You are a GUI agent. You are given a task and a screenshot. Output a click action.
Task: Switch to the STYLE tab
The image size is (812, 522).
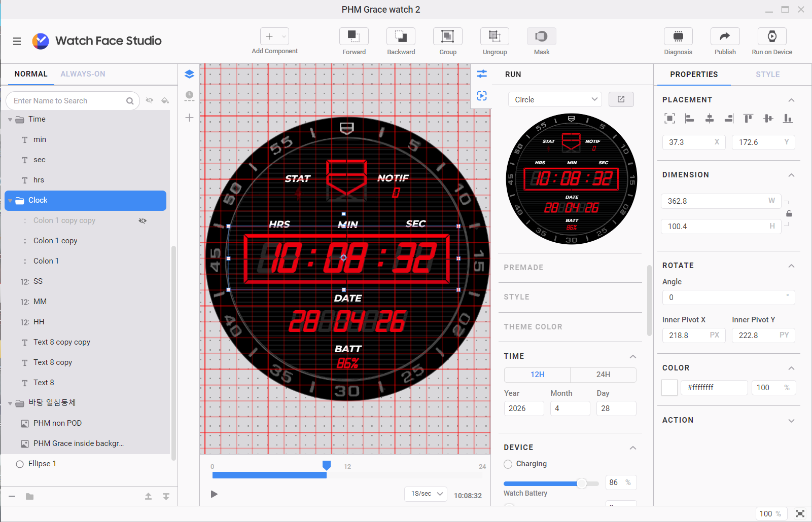767,74
